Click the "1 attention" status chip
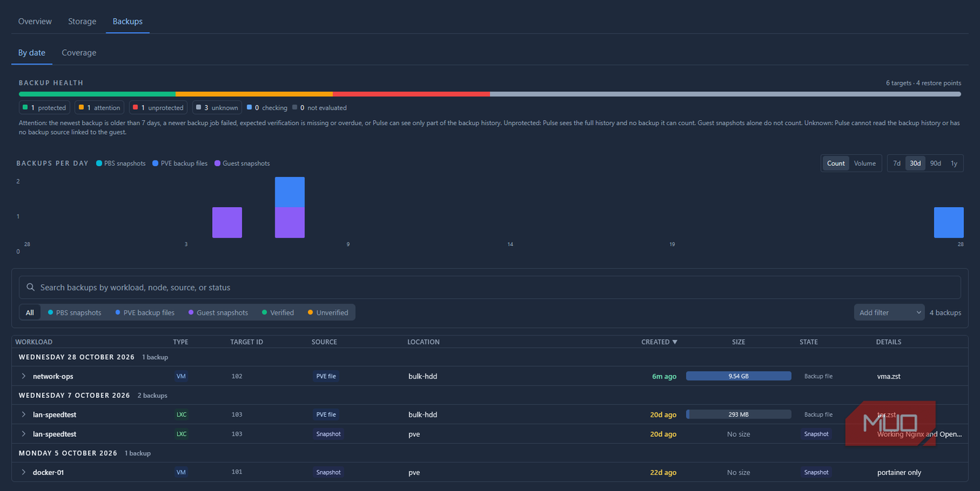This screenshot has height=491, width=980. pos(99,108)
